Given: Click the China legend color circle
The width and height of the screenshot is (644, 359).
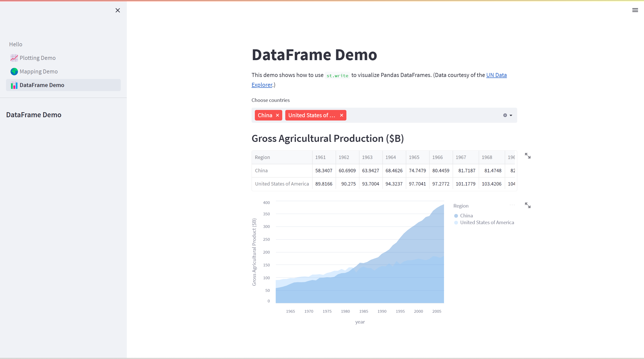Looking at the screenshot, I should pyautogui.click(x=456, y=216).
